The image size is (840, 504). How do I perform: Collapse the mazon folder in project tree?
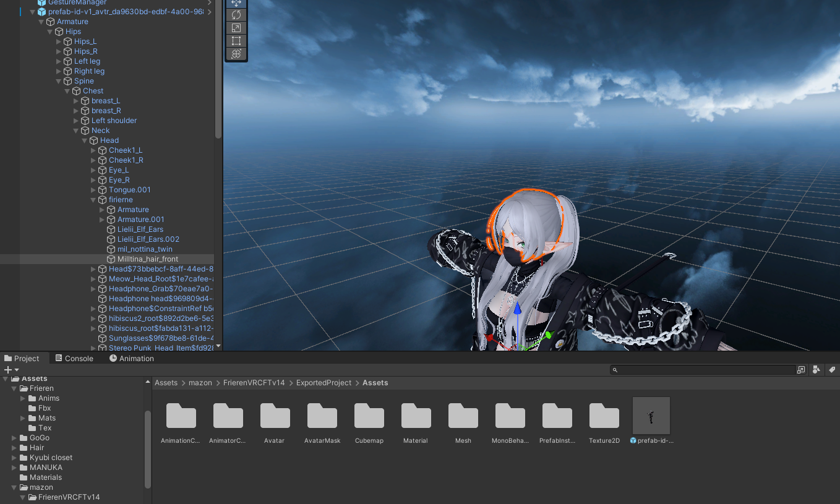[14, 487]
